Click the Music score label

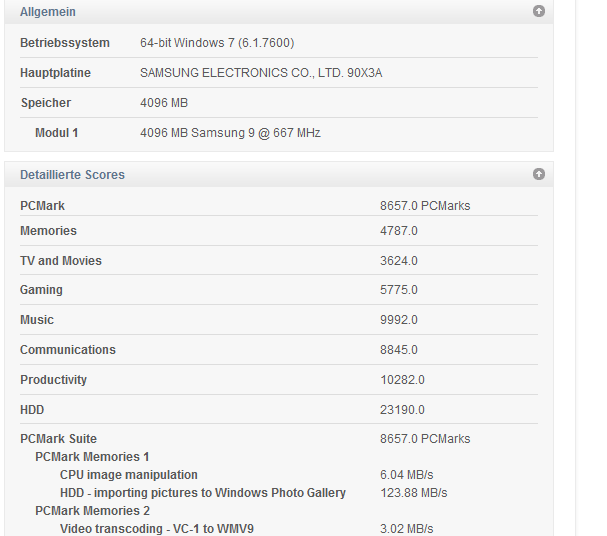37,320
